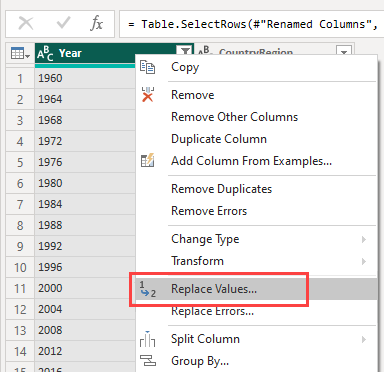Select the cell containing 1972
Viewport: 384px width, 372px height.
click(x=85, y=141)
